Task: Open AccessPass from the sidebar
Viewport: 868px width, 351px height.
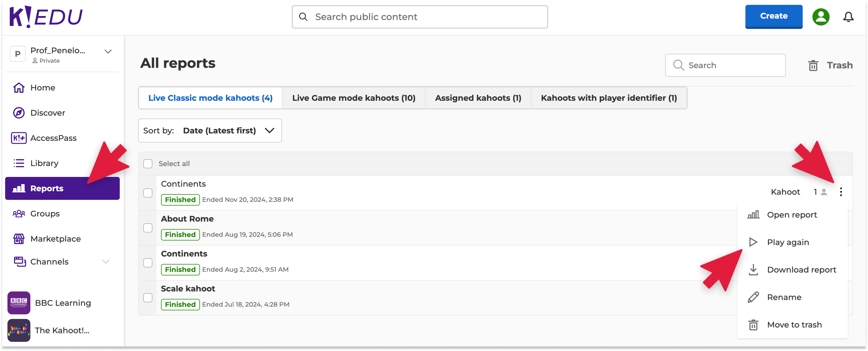Action: (x=62, y=138)
